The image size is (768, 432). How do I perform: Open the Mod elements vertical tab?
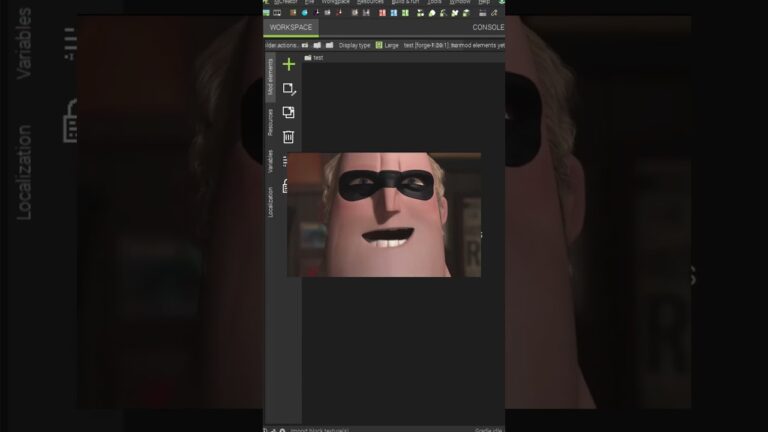click(270, 78)
